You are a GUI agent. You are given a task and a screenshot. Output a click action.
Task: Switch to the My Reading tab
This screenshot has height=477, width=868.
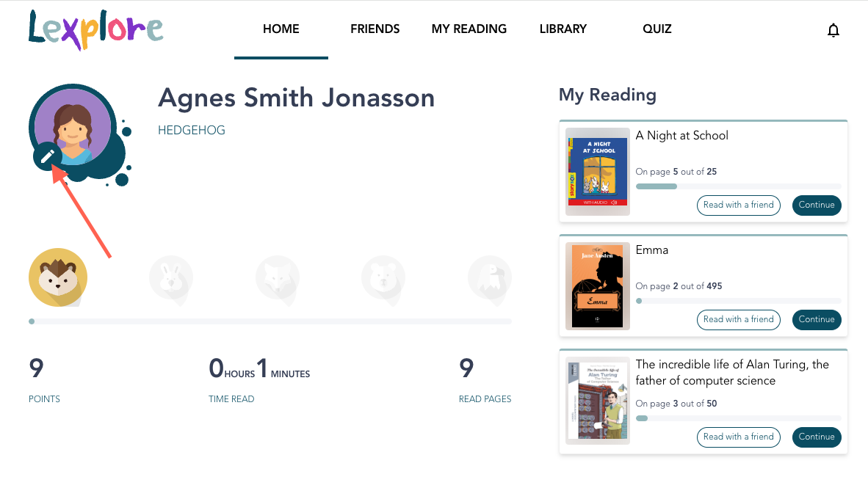point(469,29)
